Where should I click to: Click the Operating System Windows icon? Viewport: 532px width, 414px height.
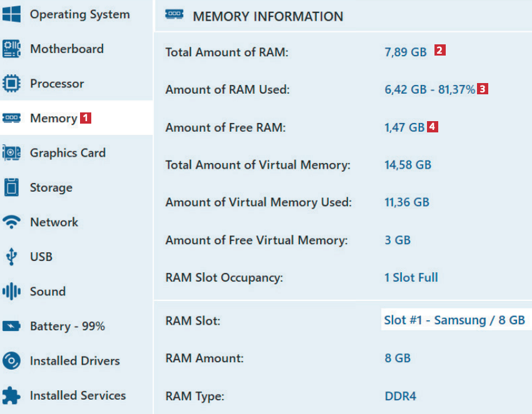[x=11, y=14]
